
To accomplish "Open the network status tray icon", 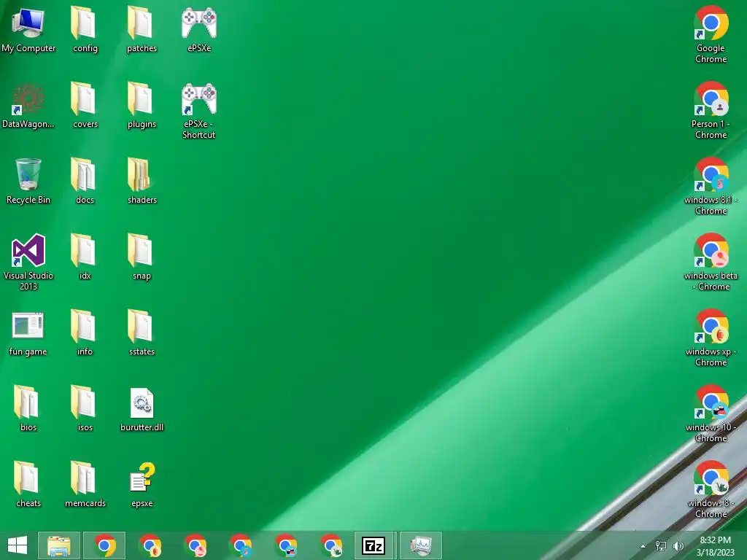I will click(661, 546).
